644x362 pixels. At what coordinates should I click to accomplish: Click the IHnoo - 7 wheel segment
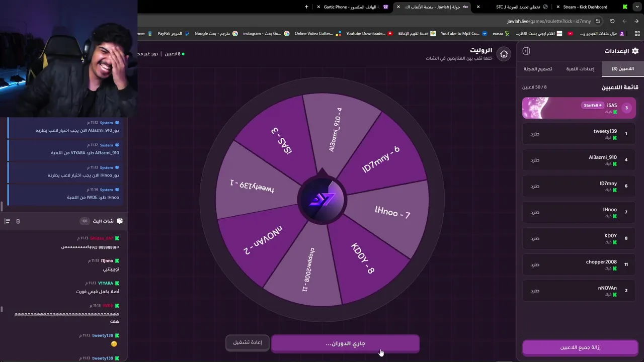[392, 212]
